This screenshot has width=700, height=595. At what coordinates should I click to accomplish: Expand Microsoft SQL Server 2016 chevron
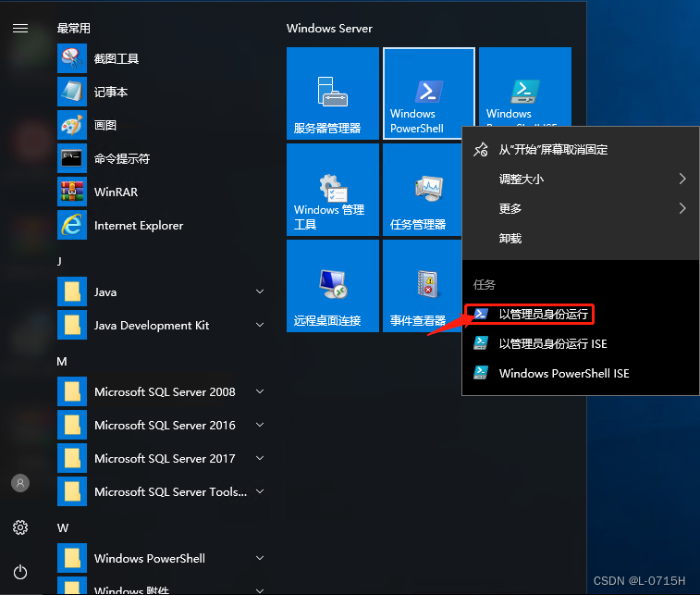260,425
